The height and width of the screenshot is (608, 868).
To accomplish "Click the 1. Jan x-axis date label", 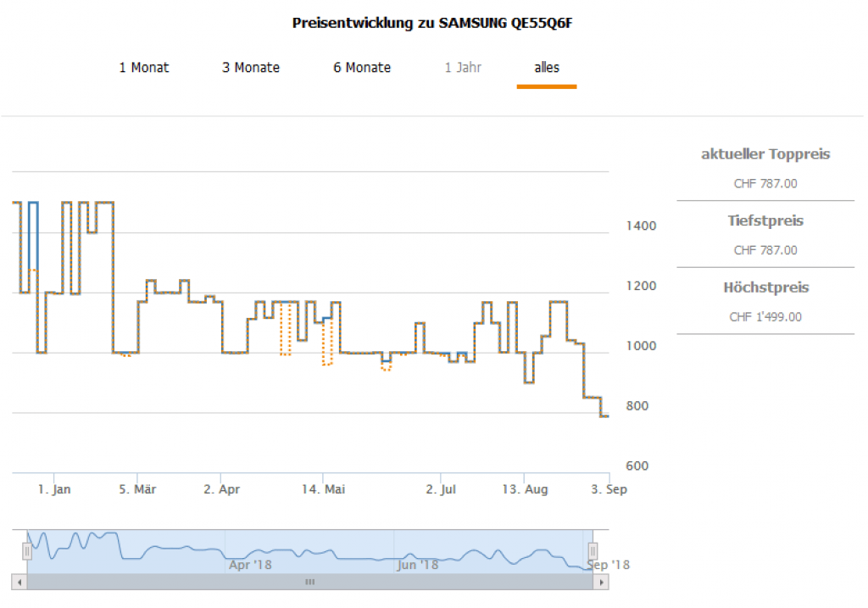I will coord(54,490).
